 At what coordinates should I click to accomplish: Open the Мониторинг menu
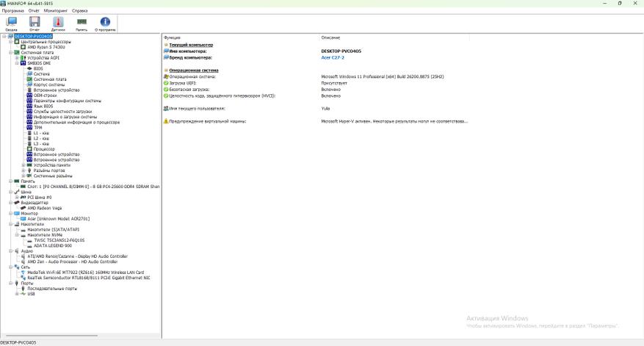56,11
